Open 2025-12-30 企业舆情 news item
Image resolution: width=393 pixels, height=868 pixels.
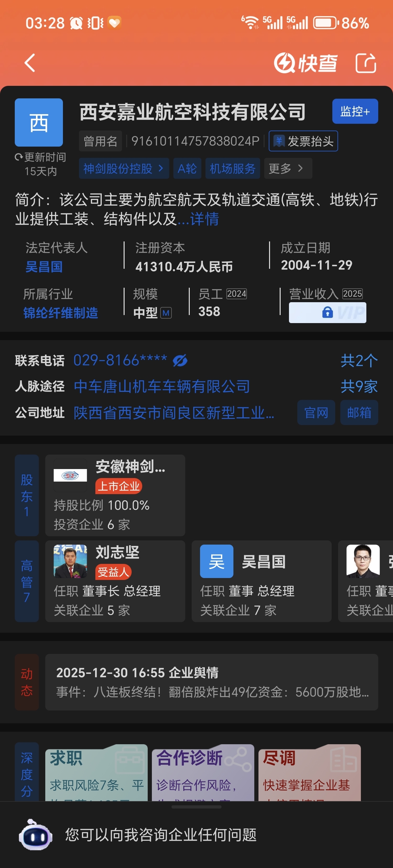click(212, 682)
